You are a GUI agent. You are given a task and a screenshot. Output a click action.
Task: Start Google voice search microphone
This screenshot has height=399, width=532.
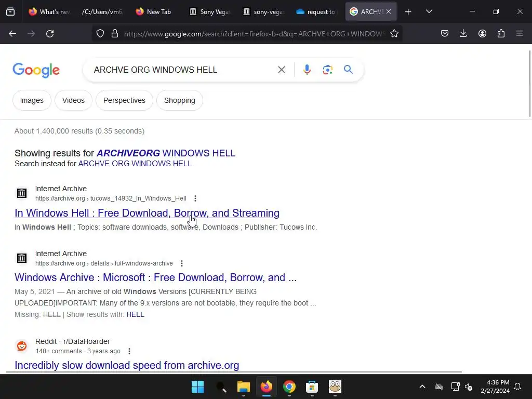pyautogui.click(x=307, y=70)
